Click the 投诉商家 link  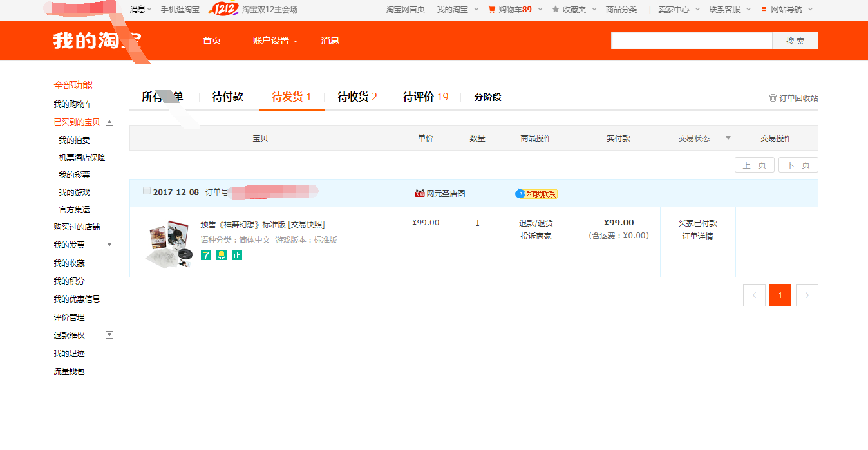pos(536,236)
